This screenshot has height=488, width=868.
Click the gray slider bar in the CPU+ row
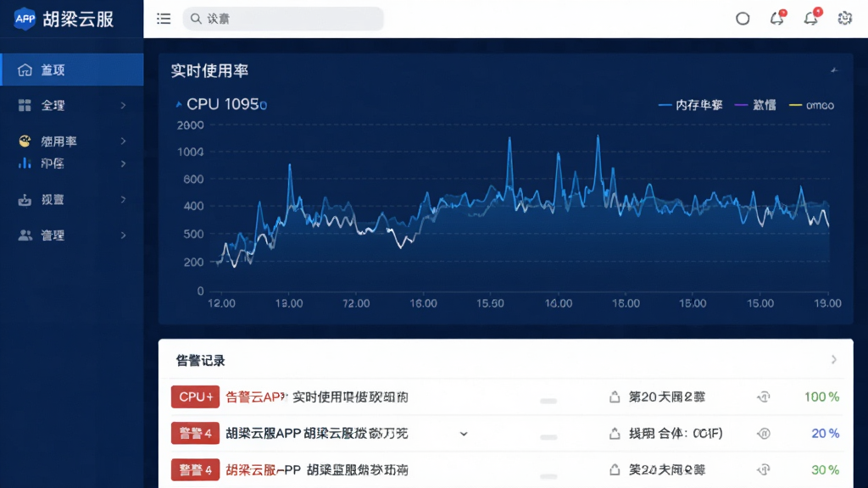click(548, 401)
